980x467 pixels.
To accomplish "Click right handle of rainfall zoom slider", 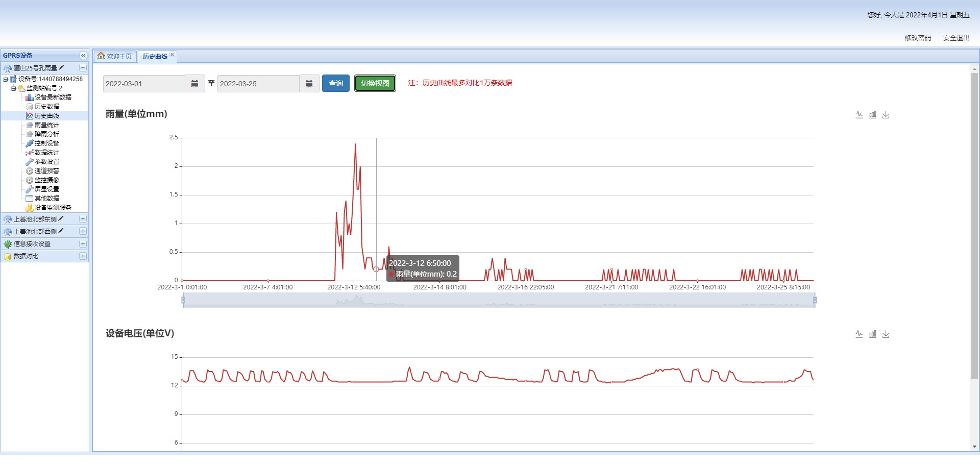I will pos(815,300).
